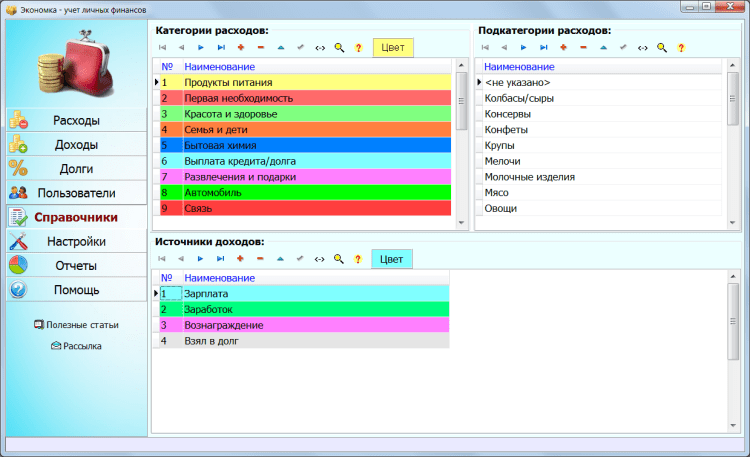Image resolution: width=750 pixels, height=457 pixels.
Task: Select the Красота и здоровье category
Action: tap(306, 114)
